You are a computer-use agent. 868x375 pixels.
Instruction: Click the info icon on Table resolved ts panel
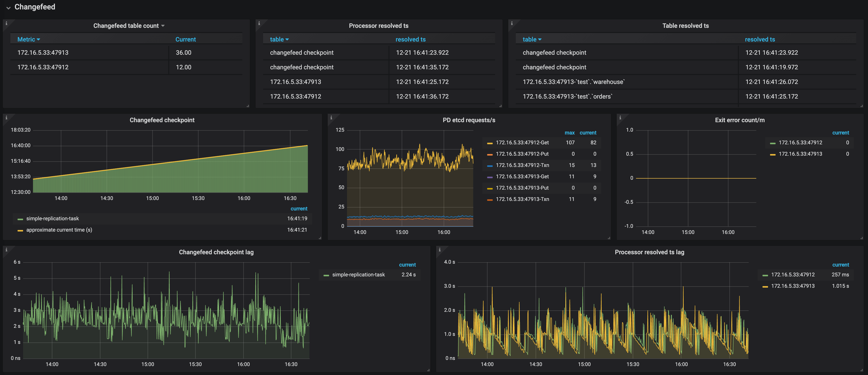(x=512, y=23)
